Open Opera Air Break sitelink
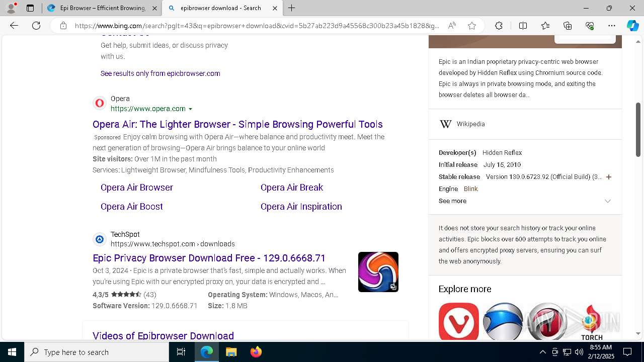The image size is (644, 362). [292, 188]
